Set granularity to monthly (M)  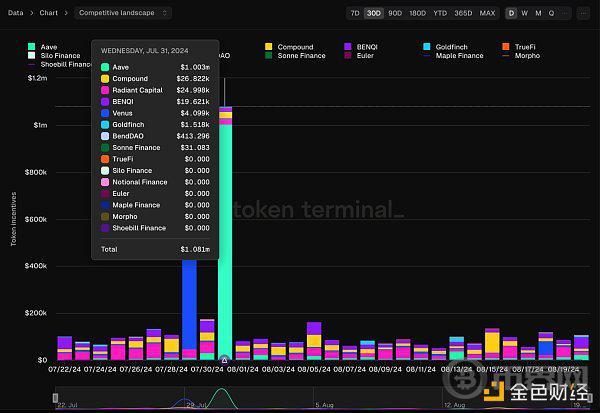coord(538,13)
